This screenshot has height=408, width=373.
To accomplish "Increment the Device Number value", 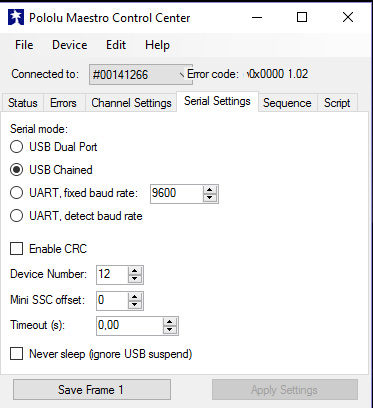I will tap(135, 271).
